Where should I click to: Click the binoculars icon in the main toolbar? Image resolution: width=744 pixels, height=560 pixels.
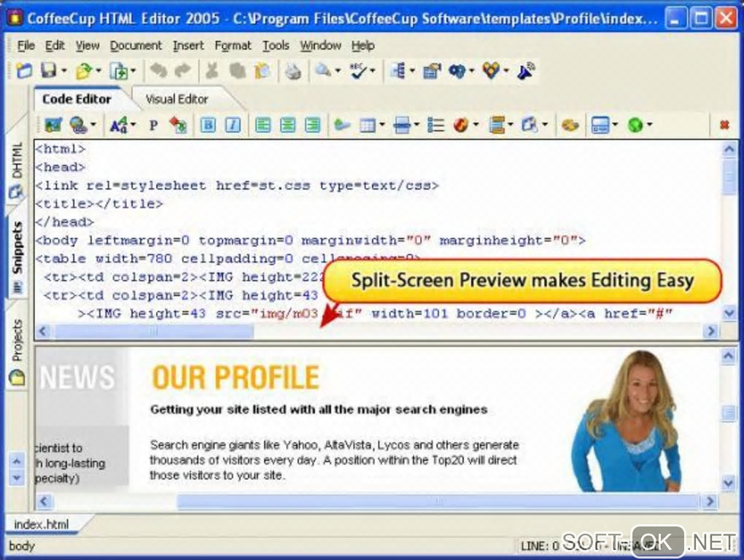(457, 71)
